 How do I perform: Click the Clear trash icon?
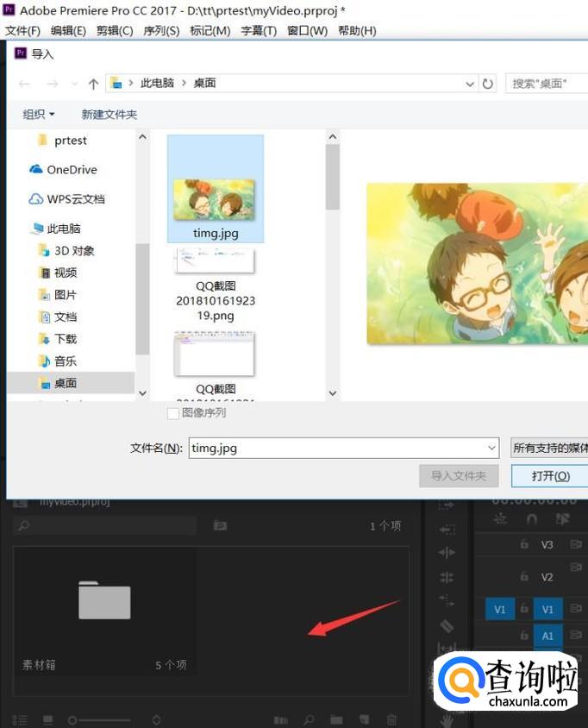(x=391, y=720)
